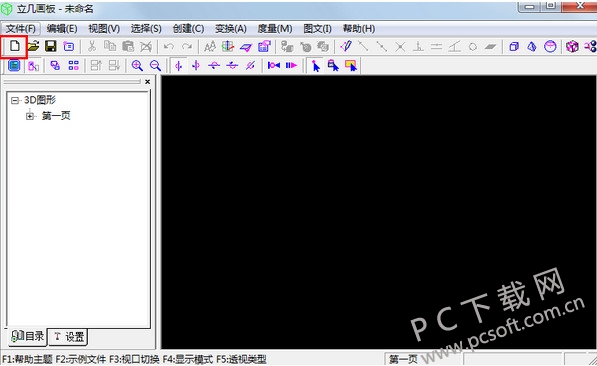Click the four-squares grid icon
Viewport: 597px width, 366px height.
[x=73, y=66]
